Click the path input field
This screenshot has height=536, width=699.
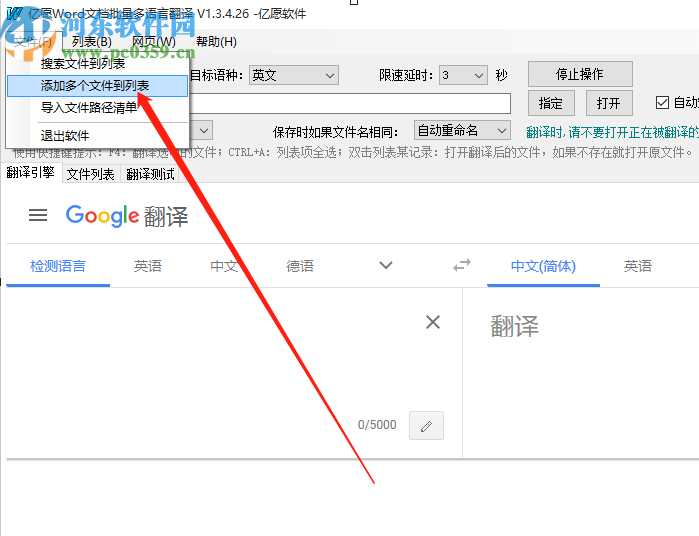(x=350, y=103)
